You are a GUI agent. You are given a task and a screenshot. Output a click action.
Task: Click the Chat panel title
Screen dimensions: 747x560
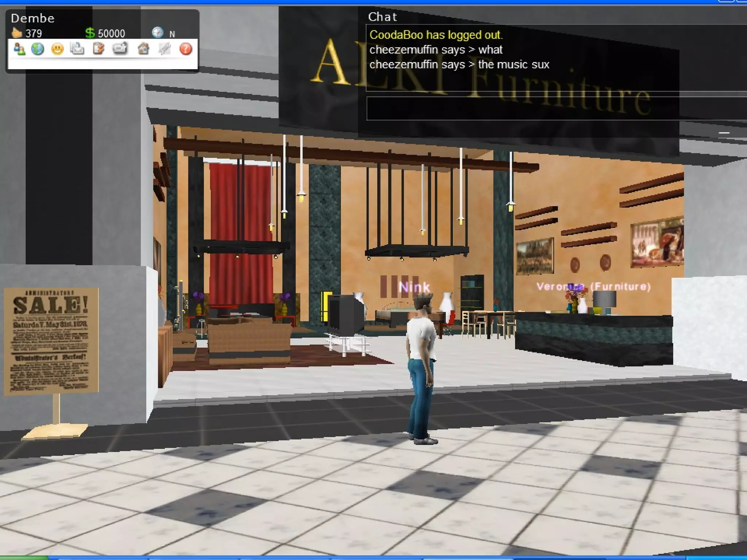[382, 17]
